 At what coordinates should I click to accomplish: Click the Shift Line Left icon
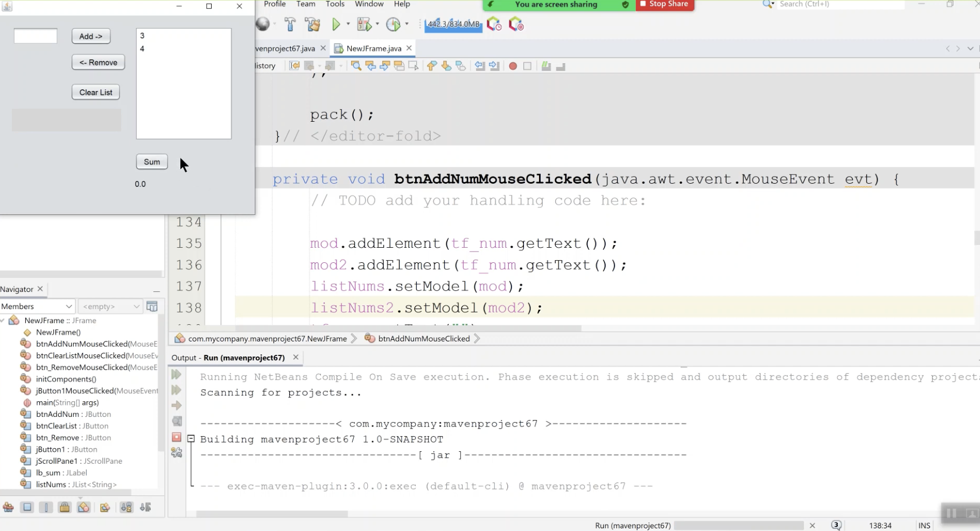tap(480, 66)
